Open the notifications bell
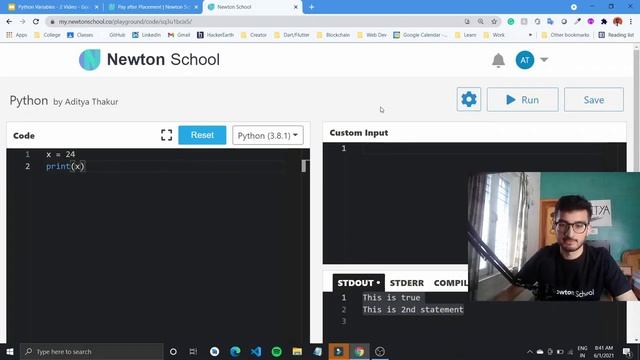The height and width of the screenshot is (360, 640). (x=498, y=60)
